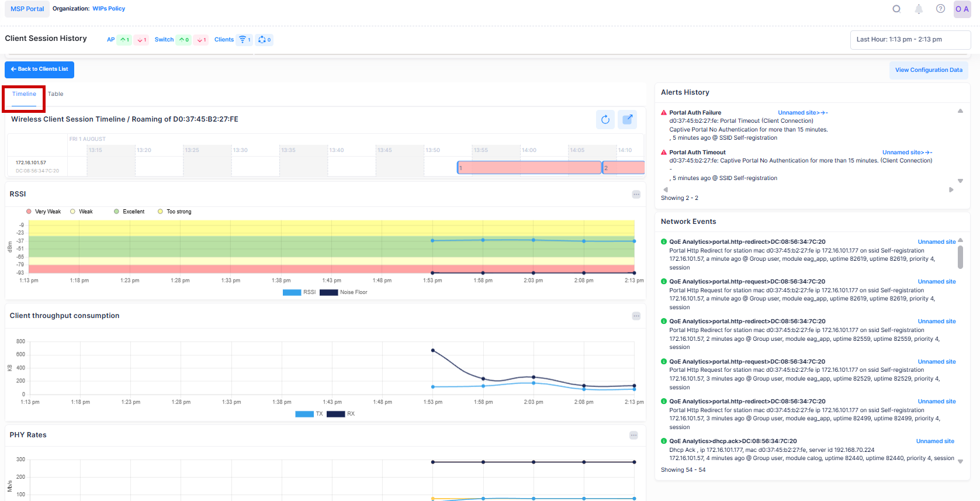The image size is (980, 501).
Task: Open timeline in external view icon
Action: pyautogui.click(x=628, y=119)
